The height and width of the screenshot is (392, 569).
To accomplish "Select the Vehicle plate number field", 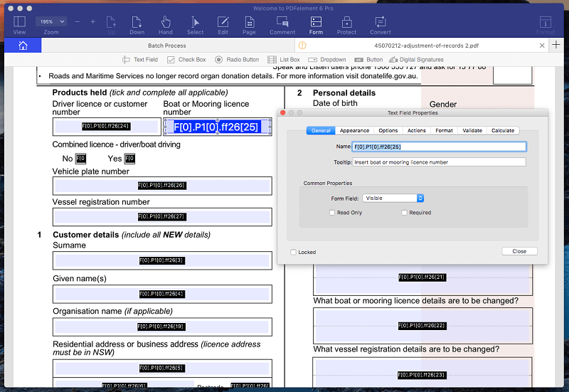I will point(162,186).
